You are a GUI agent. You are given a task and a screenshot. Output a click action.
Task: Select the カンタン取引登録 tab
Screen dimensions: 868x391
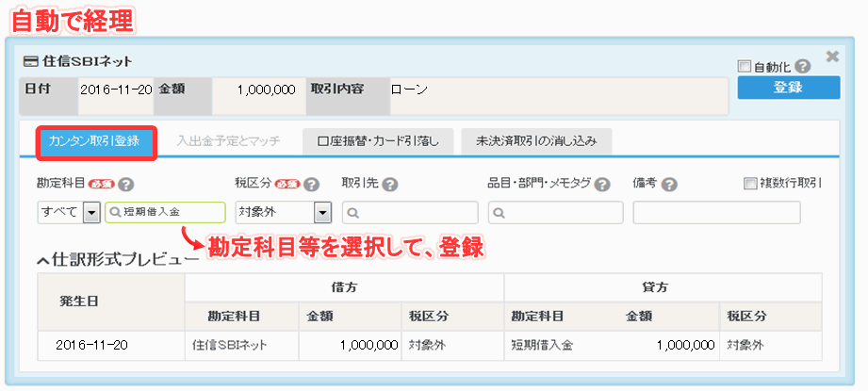97,143
